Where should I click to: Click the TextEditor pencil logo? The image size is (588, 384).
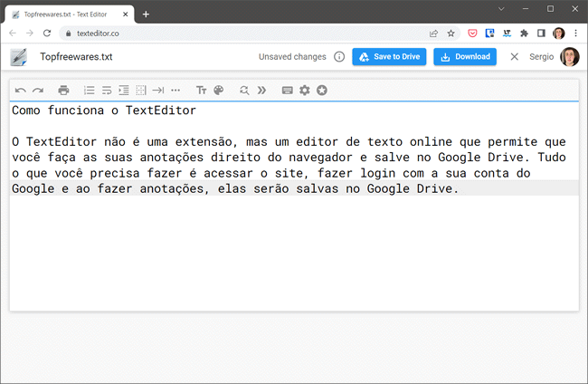[x=18, y=57]
